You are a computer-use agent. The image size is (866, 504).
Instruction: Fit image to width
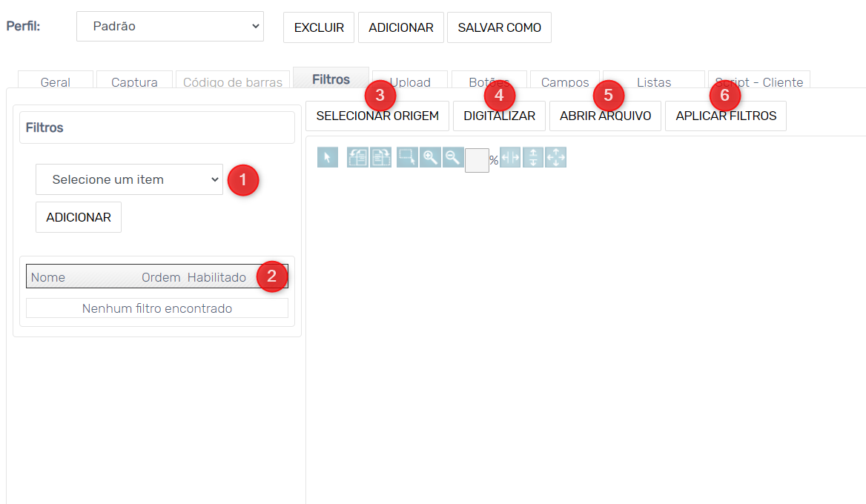coord(510,157)
